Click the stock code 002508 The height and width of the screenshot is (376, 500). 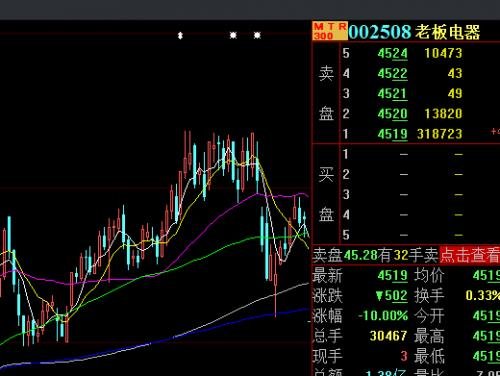tap(380, 32)
